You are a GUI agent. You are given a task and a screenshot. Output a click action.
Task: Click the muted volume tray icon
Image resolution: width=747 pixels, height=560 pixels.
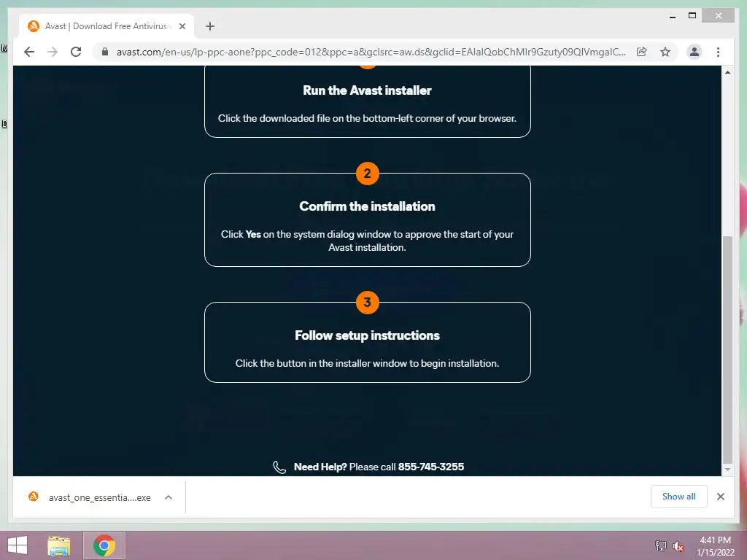678,545
